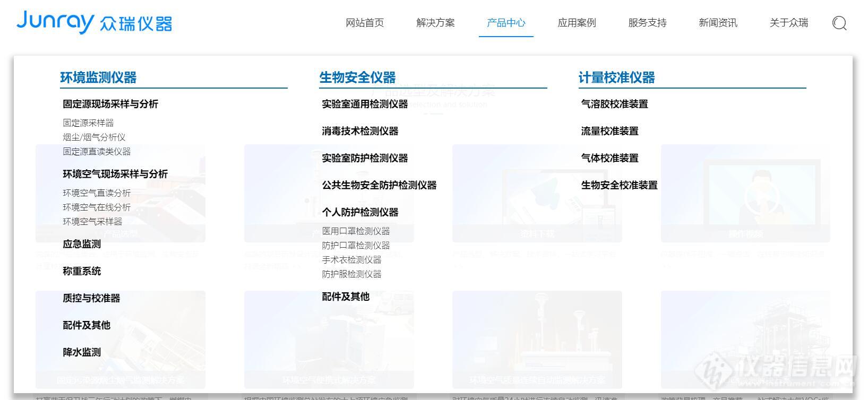The image size is (868, 400).
Task: Open the 服务支持 menu item
Action: [x=647, y=23]
